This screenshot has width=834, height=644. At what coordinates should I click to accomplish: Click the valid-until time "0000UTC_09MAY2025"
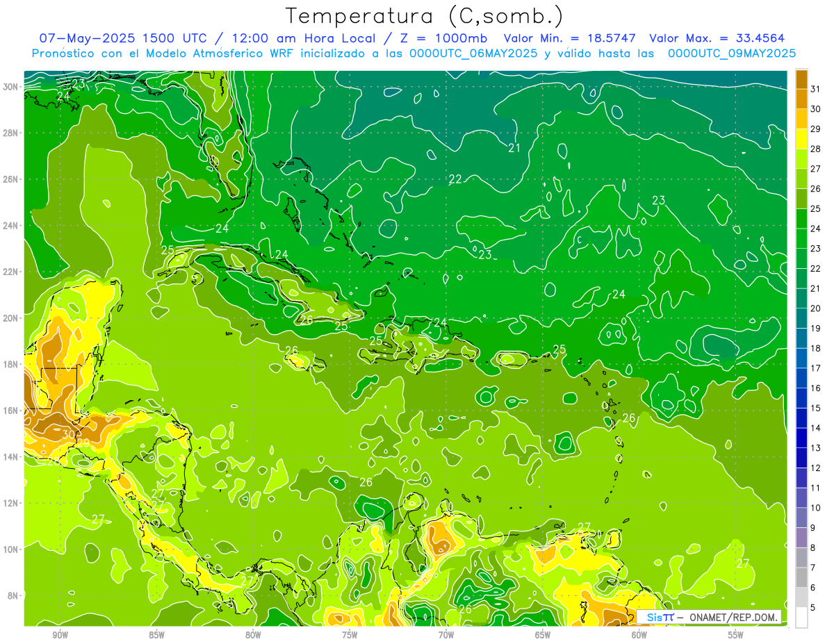coord(731,53)
